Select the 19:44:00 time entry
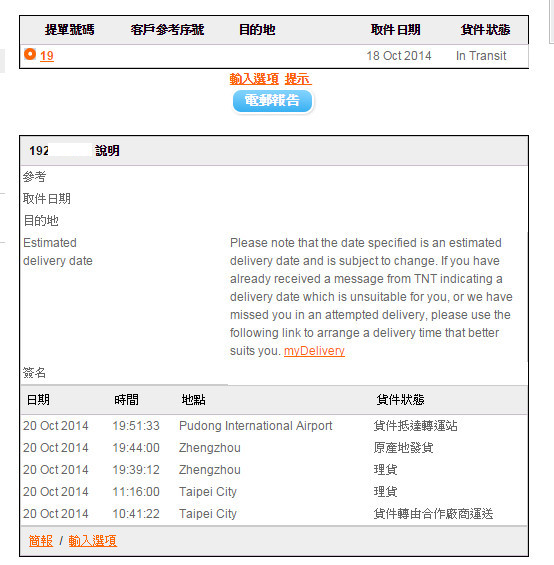The image size is (554, 565). pos(136,448)
